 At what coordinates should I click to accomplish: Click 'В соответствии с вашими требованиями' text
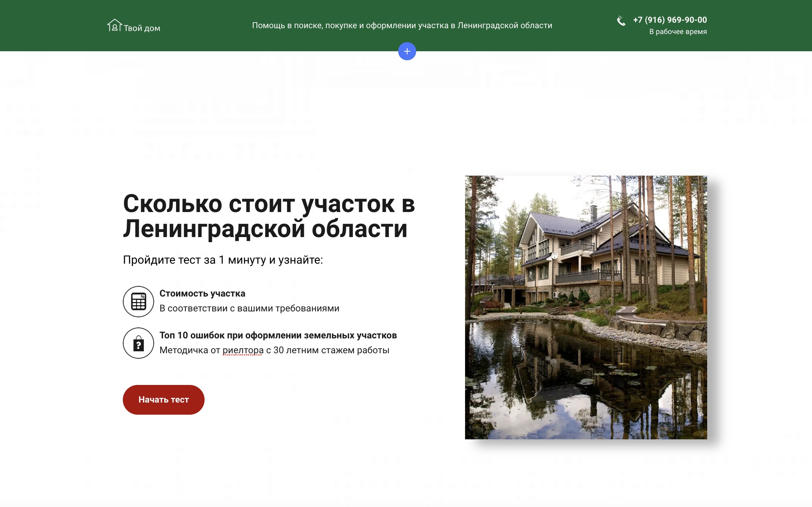click(249, 308)
